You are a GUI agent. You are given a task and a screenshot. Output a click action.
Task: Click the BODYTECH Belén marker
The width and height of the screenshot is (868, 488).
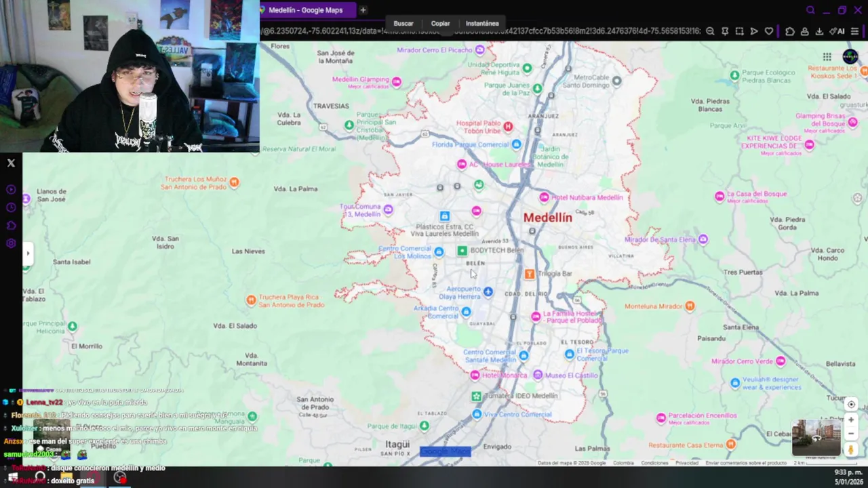click(462, 251)
